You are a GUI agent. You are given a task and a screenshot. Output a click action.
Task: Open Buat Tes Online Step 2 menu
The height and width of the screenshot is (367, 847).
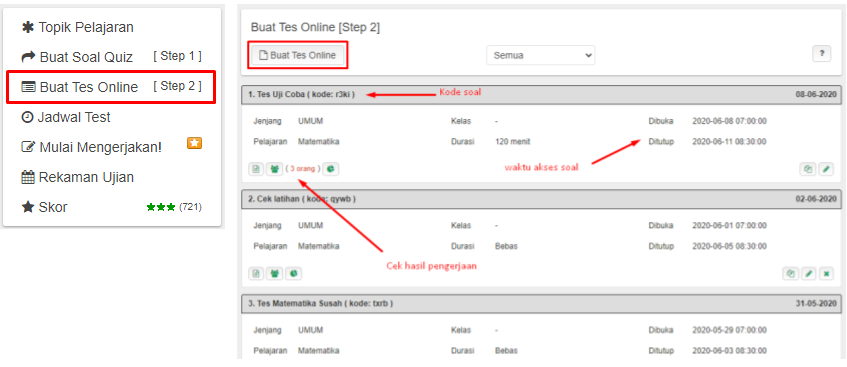(111, 86)
